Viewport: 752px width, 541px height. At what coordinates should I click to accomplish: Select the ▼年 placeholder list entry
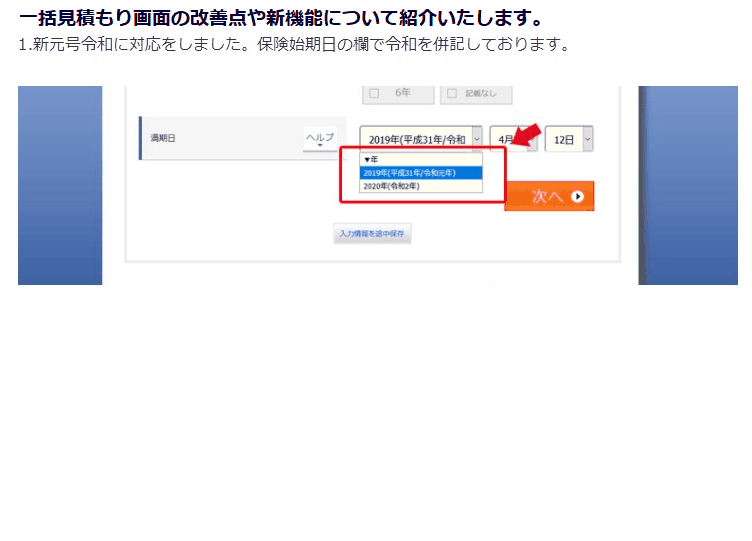pos(421,159)
